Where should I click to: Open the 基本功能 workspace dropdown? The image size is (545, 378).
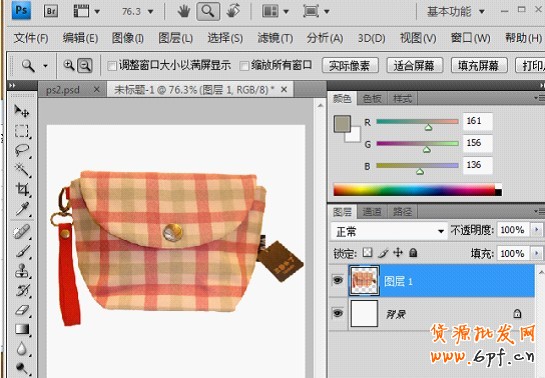click(456, 12)
